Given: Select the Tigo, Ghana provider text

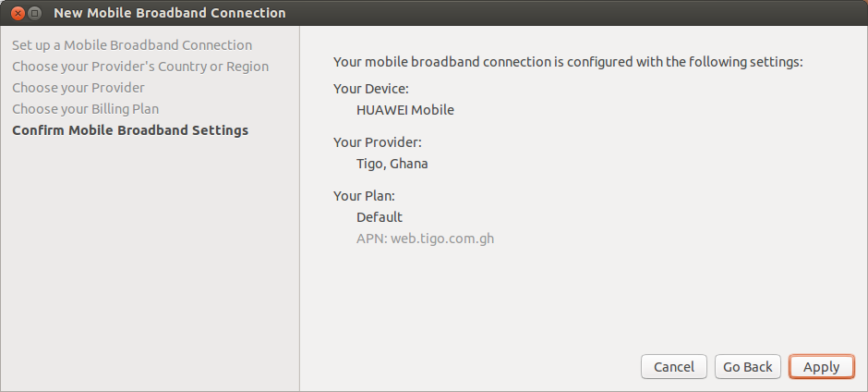Looking at the screenshot, I should pyautogui.click(x=392, y=165).
